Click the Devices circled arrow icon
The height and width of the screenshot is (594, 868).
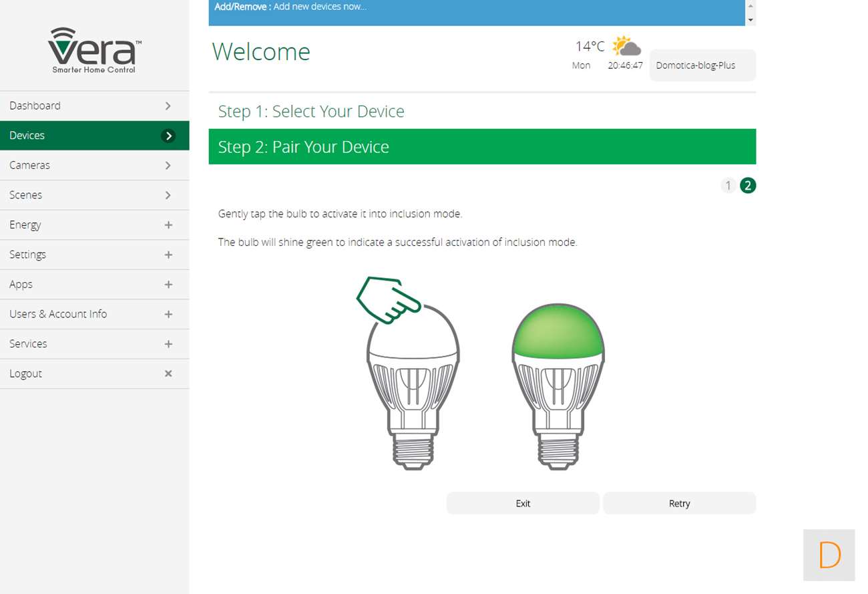coord(169,136)
